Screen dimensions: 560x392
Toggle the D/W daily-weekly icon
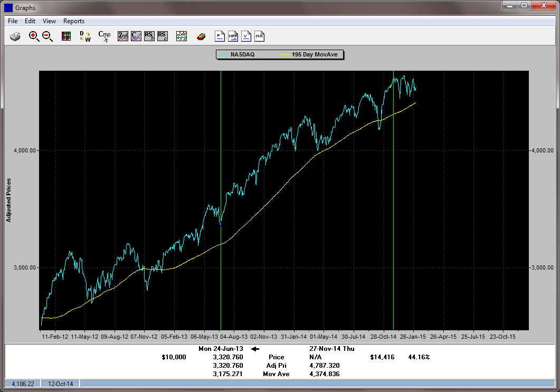pos(86,36)
